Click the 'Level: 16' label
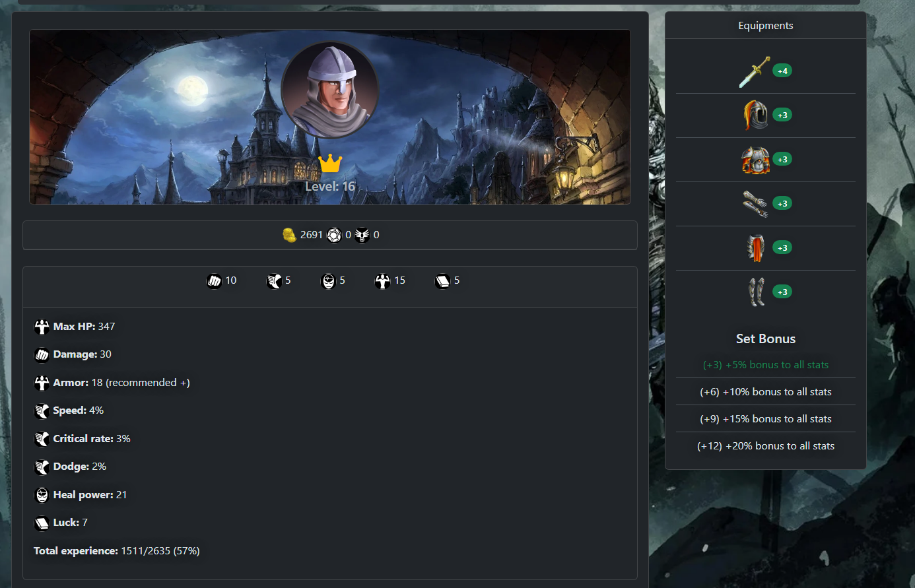The image size is (915, 588). pos(330,187)
